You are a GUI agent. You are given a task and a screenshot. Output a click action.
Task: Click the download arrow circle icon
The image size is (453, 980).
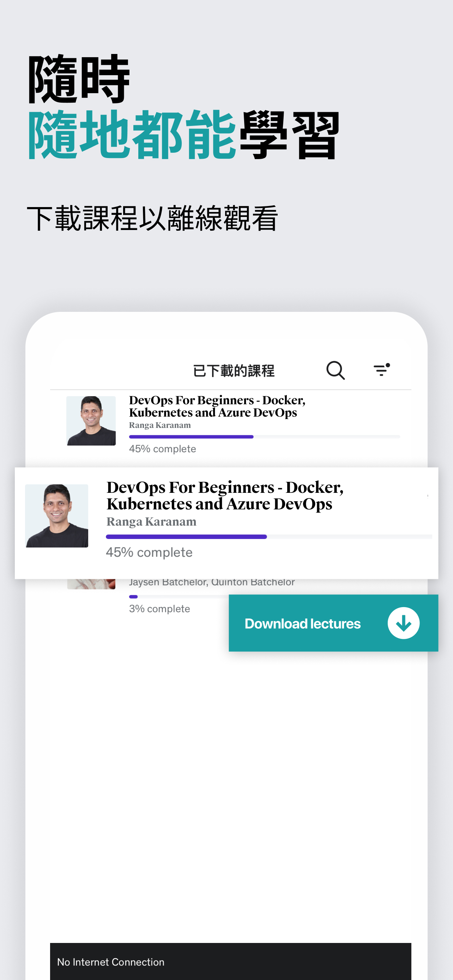point(403,623)
